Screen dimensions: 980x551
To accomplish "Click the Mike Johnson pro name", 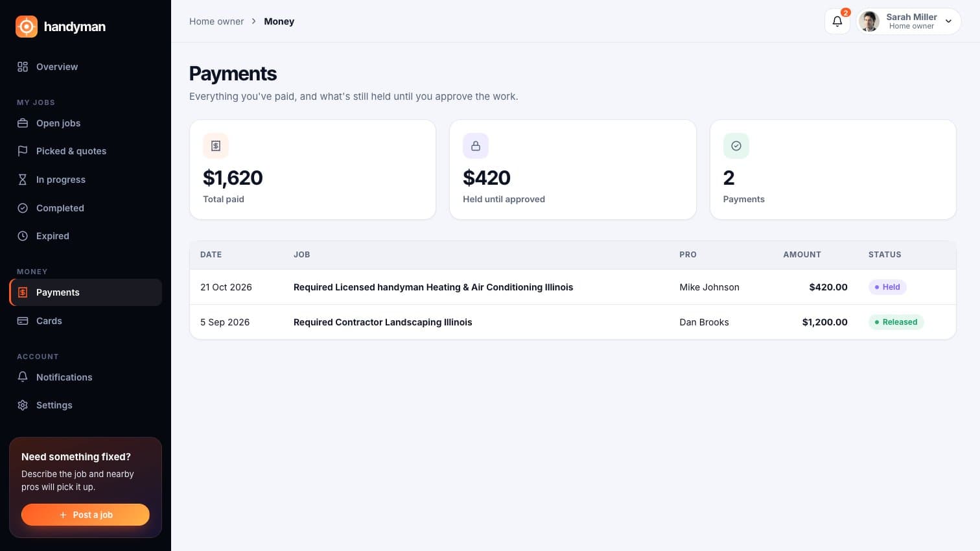I will pos(709,287).
